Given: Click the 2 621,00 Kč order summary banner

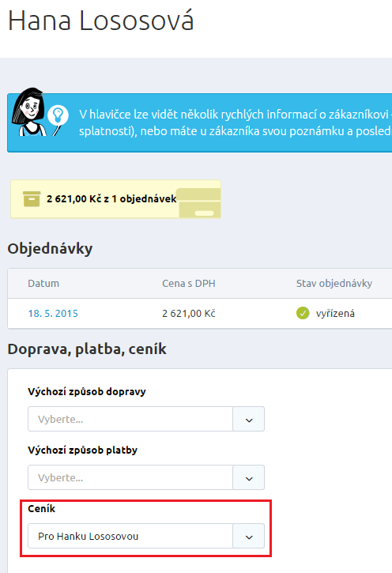Looking at the screenshot, I should [115, 199].
